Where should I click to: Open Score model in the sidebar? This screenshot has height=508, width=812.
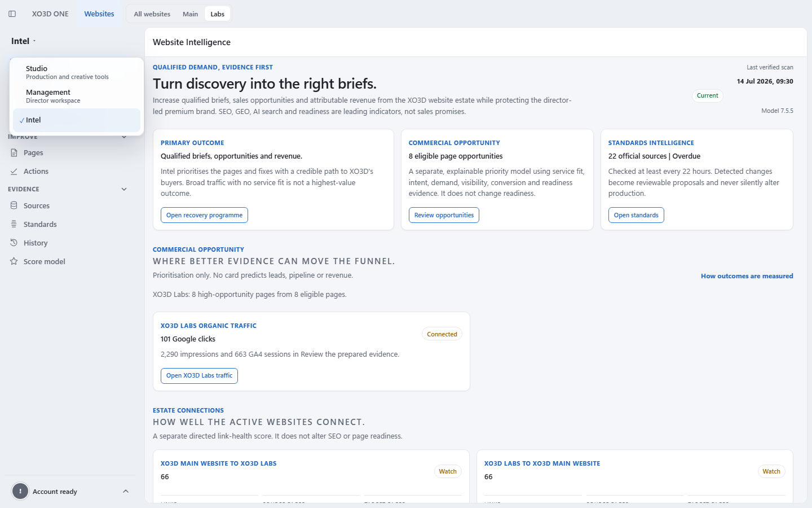point(69,262)
